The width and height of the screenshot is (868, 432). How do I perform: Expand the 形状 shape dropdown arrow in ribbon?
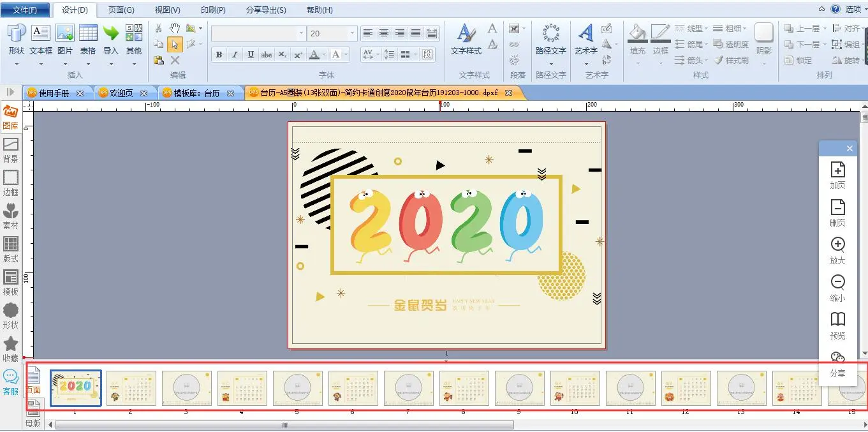point(17,64)
